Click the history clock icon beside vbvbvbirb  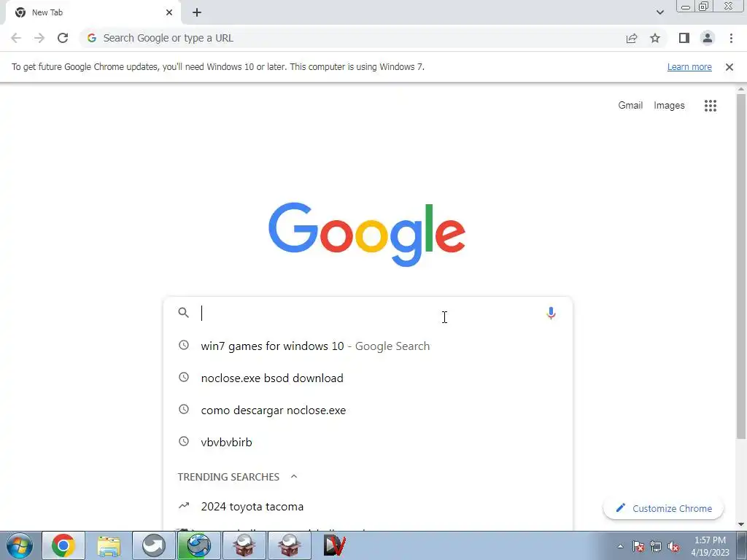tap(183, 441)
